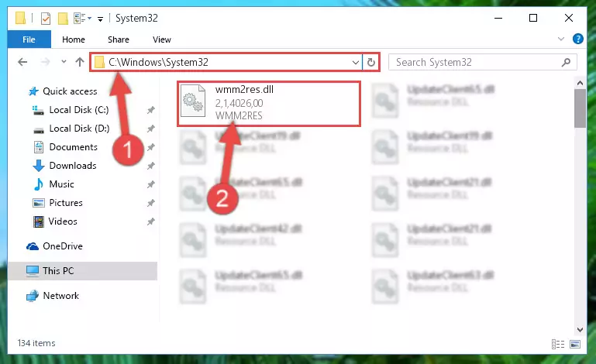Image resolution: width=596 pixels, height=364 pixels.
Task: Maximize the System32 window
Action: [533, 18]
